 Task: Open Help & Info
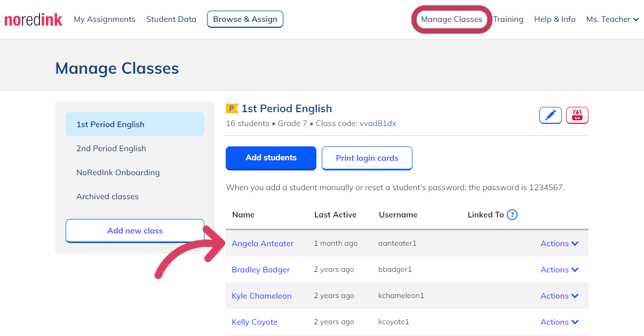[x=555, y=19]
